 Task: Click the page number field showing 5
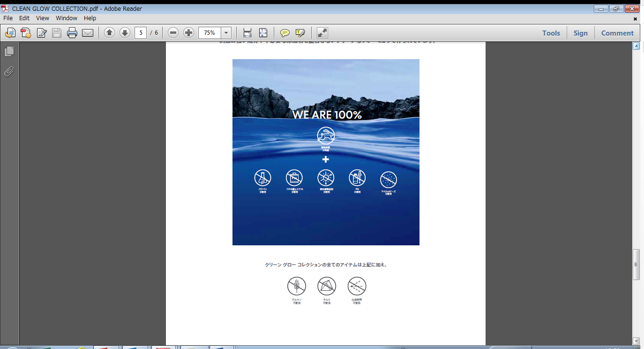pos(141,33)
